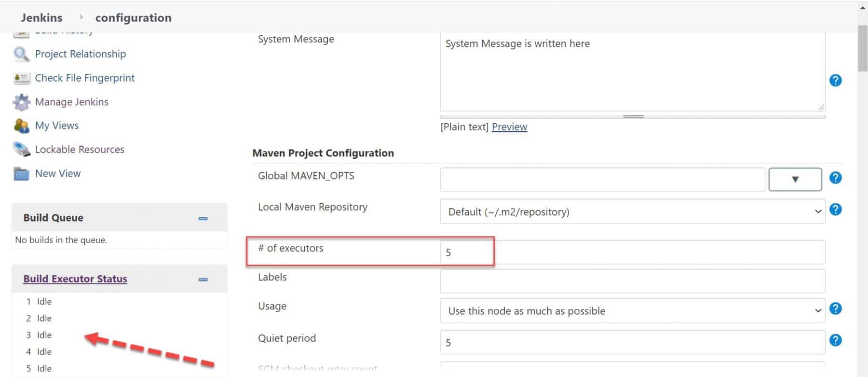Open help for Local Maven Repository

pos(835,209)
